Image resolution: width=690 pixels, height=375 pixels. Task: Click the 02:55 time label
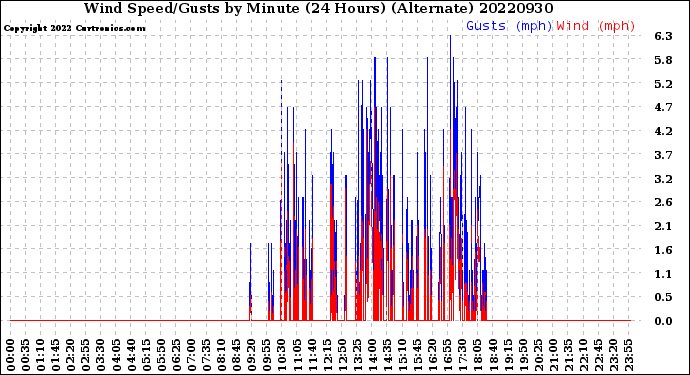click(x=86, y=355)
